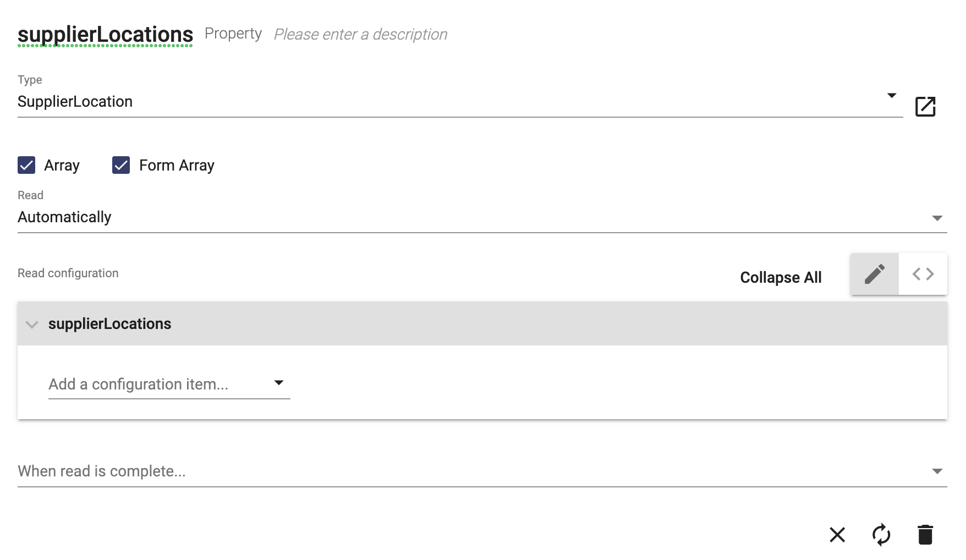Uncheck the Form Array checkbox

[x=121, y=165]
